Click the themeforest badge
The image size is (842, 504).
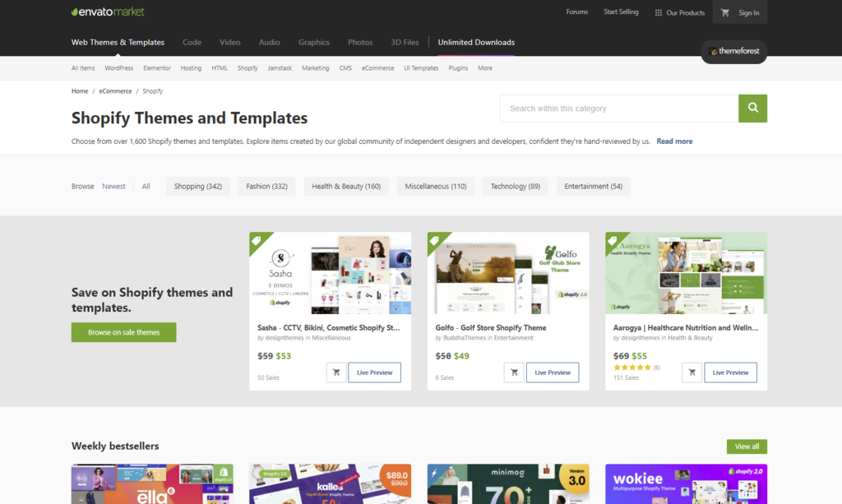coord(733,52)
